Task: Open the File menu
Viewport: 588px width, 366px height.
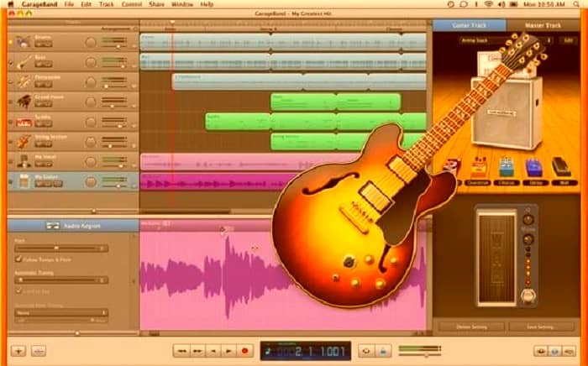Action: [69, 4]
